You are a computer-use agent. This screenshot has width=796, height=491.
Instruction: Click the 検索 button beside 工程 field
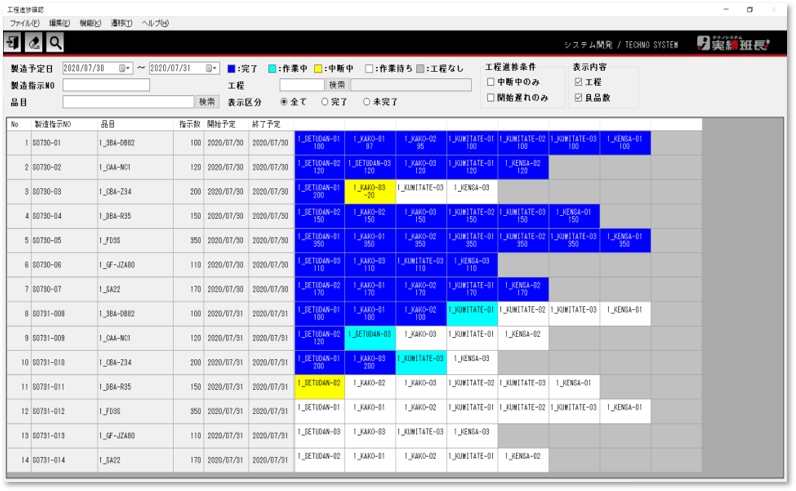tap(338, 85)
